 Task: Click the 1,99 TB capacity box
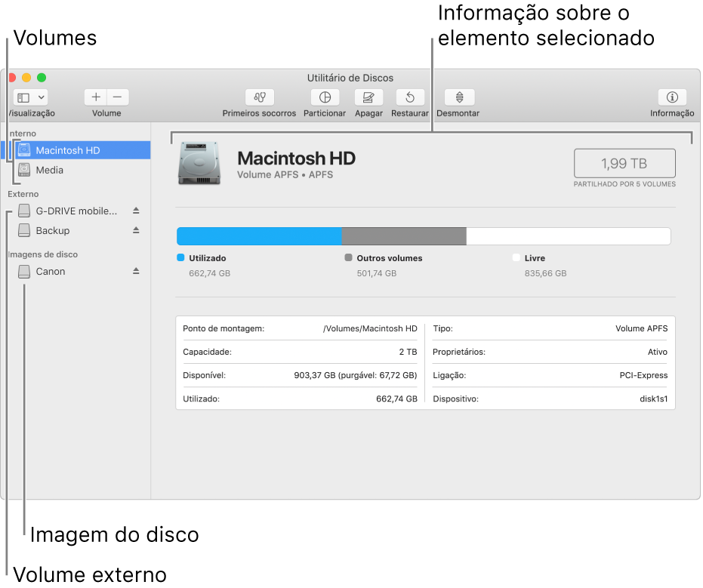[x=624, y=164]
